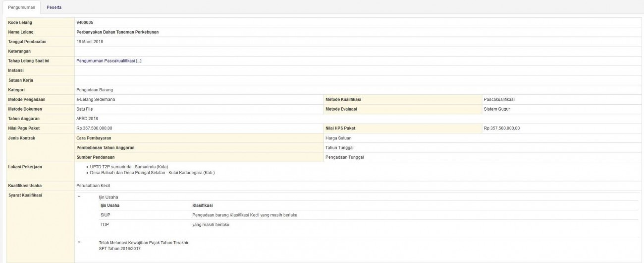The image size is (644, 263).
Task: Click the Satu File document method value
Action: coord(85,109)
